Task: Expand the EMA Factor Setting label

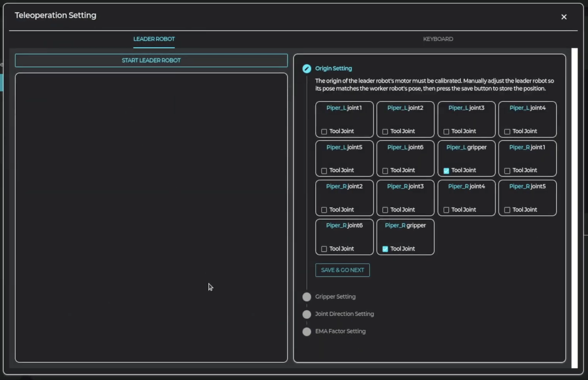Action: click(340, 331)
